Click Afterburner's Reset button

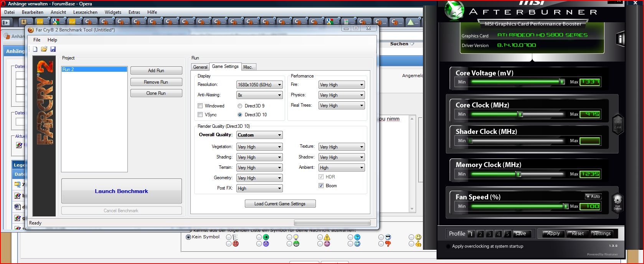(577, 234)
